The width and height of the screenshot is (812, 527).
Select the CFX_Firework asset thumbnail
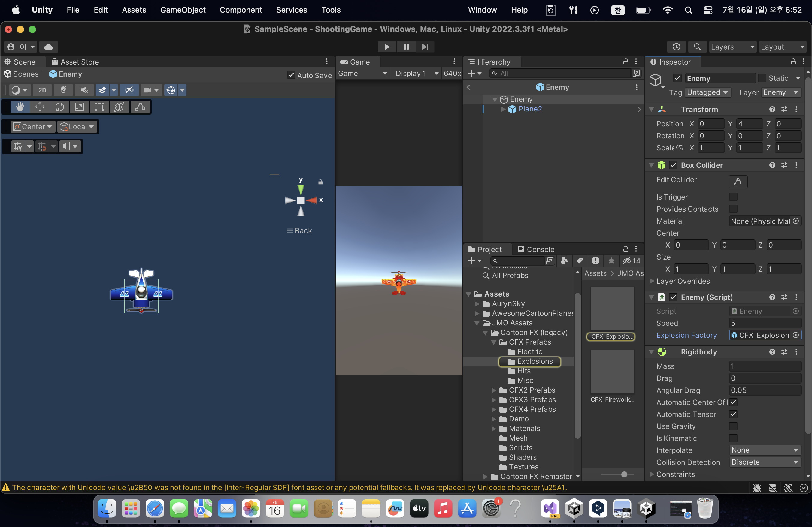click(612, 372)
